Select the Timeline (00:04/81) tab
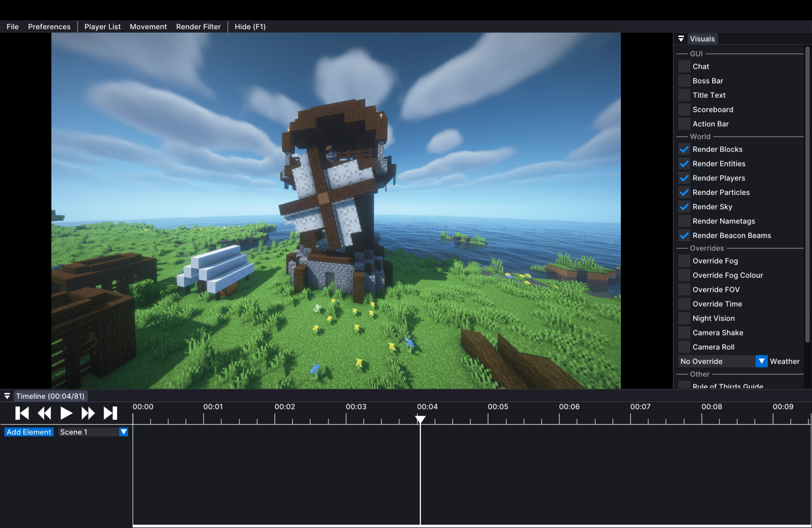Image resolution: width=812 pixels, height=528 pixels. [x=51, y=396]
